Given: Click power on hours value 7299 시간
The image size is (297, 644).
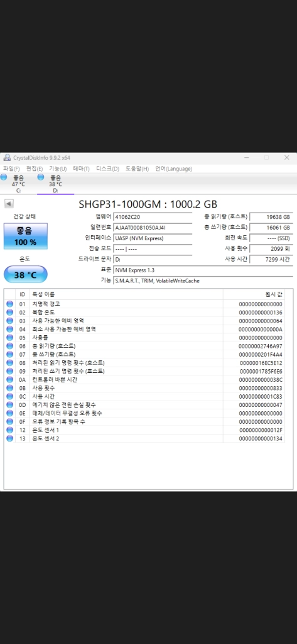Looking at the screenshot, I should (271, 260).
